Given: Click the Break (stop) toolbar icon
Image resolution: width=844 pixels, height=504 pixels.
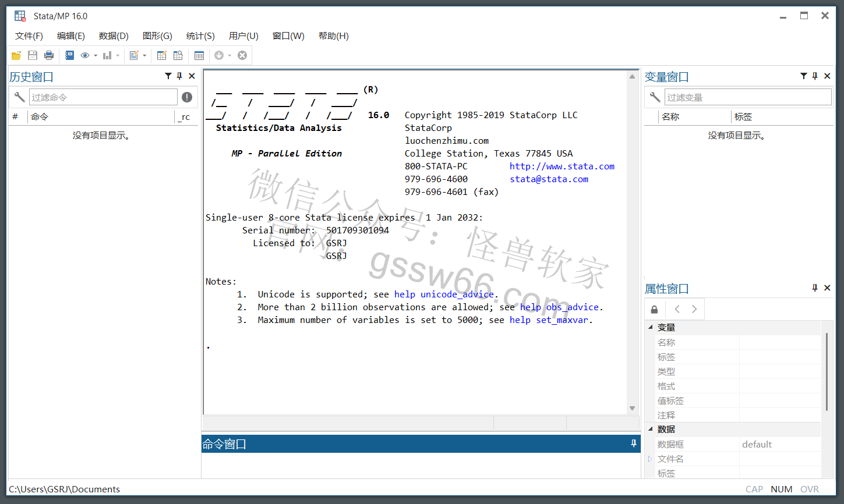Looking at the screenshot, I should (242, 55).
